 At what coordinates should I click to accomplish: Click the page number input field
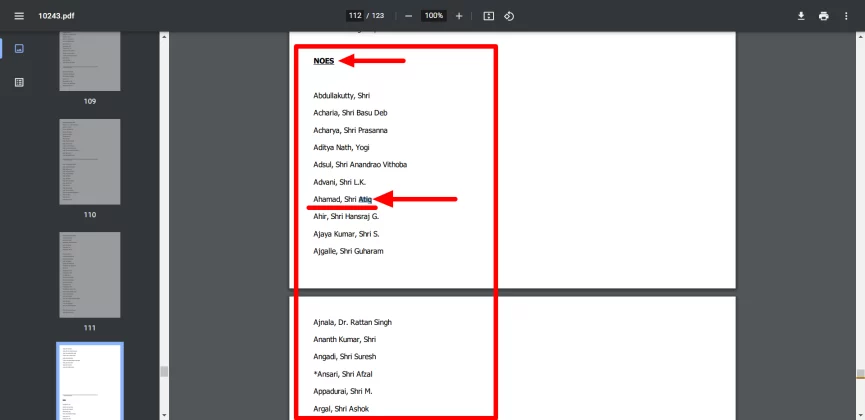(x=355, y=16)
